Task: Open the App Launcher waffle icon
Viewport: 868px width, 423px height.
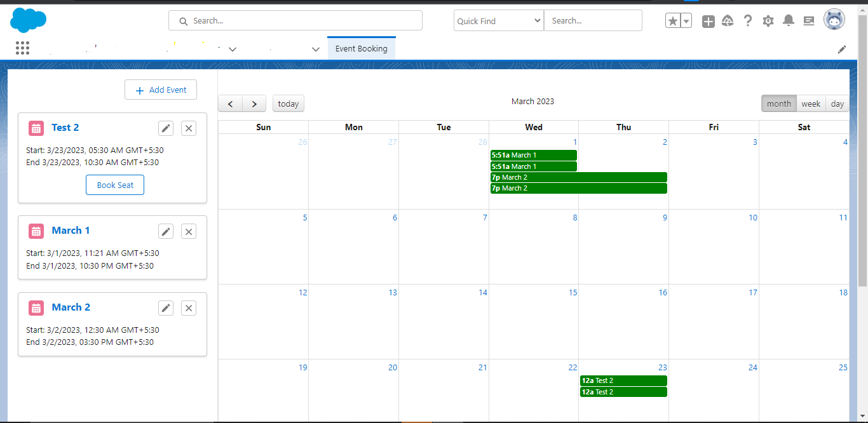Action: pos(22,48)
